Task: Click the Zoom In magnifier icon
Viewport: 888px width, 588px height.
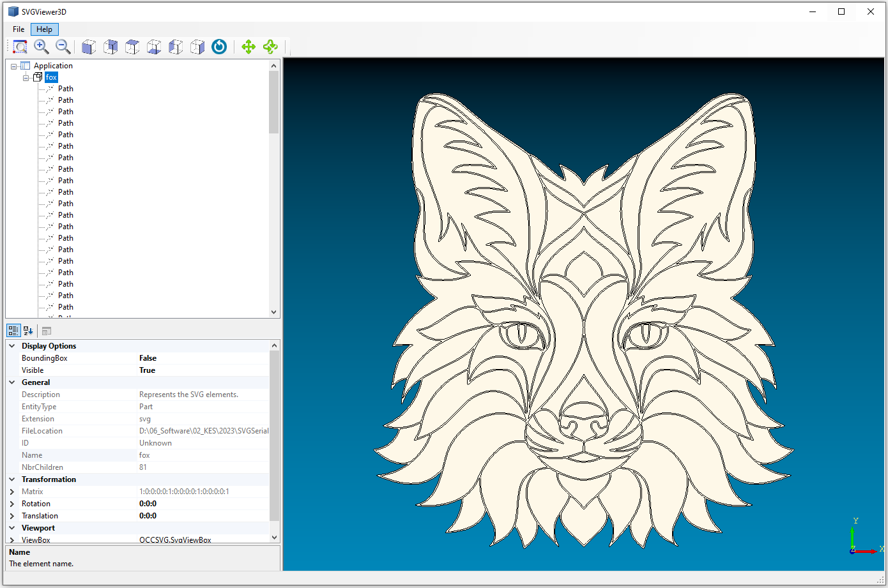Action: point(42,47)
